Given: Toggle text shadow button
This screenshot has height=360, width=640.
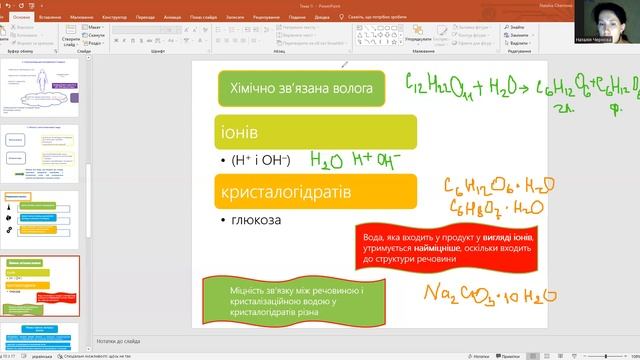Looking at the screenshot, I should 141,41.
